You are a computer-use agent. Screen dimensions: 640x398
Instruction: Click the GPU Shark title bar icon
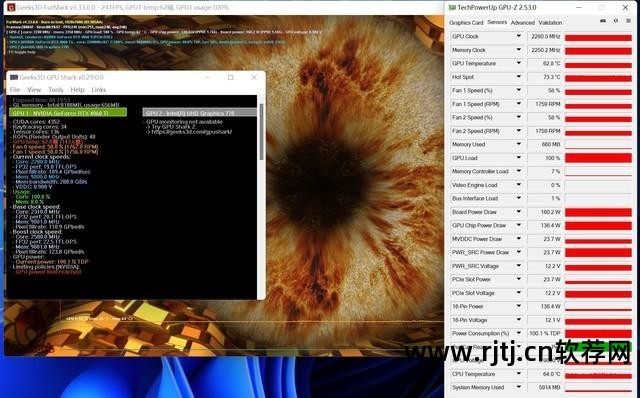tap(14, 77)
